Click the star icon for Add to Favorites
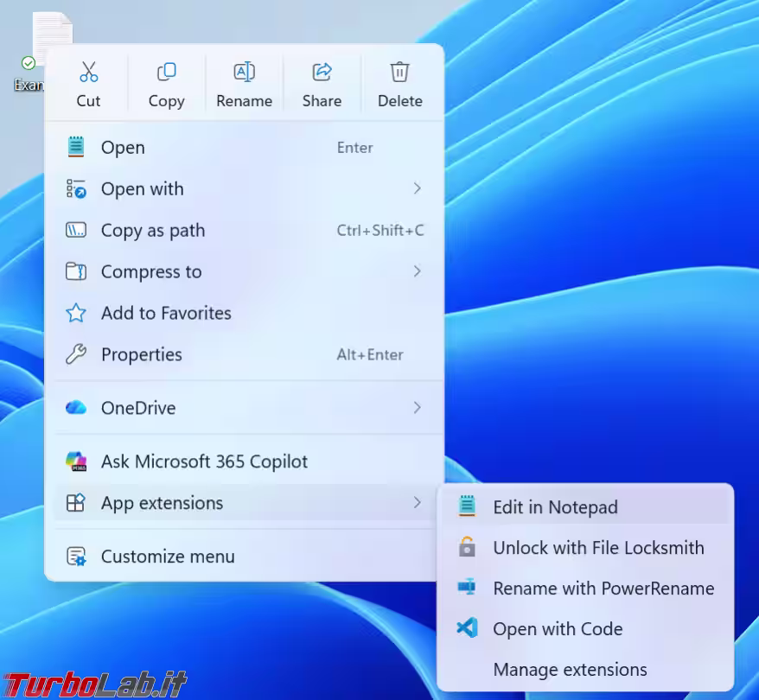This screenshot has width=759, height=700. 76,313
